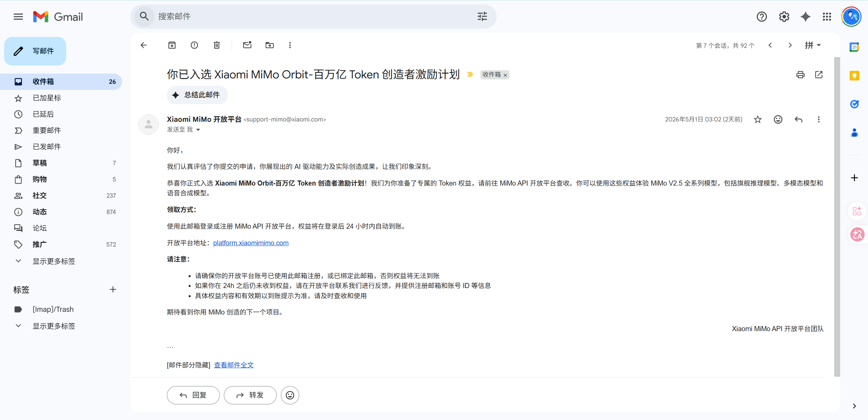Open 推广 category
This screenshot has width=868, height=420.
coord(61,245)
